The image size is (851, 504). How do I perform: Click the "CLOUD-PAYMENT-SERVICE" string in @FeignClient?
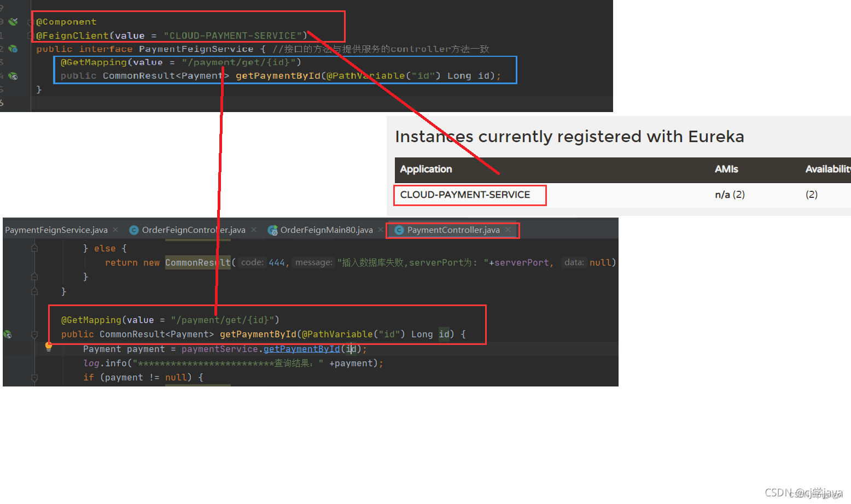tap(232, 36)
